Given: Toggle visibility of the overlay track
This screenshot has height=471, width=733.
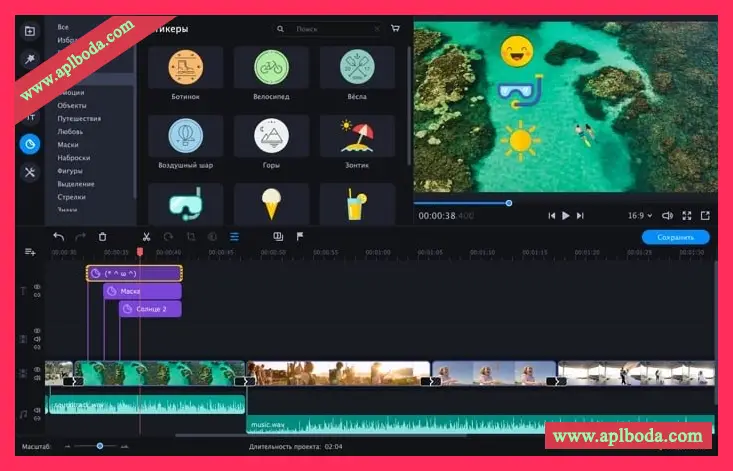Looking at the screenshot, I should (x=37, y=331).
